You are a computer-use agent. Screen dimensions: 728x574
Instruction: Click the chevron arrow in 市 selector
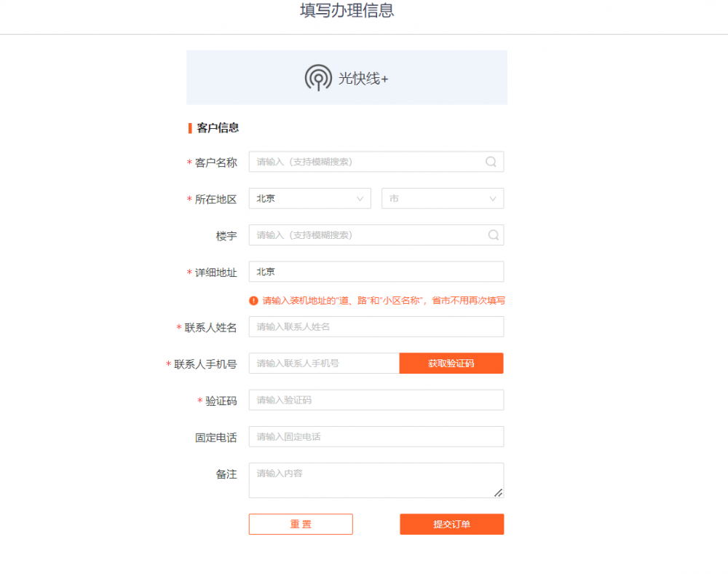click(x=493, y=199)
